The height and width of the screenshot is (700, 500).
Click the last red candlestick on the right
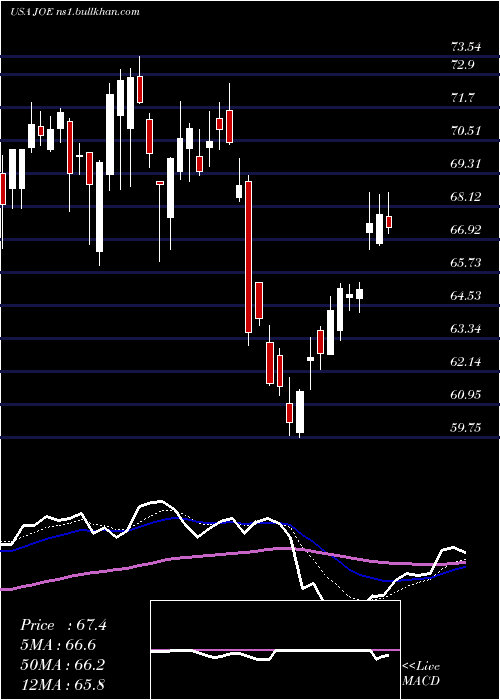[389, 222]
